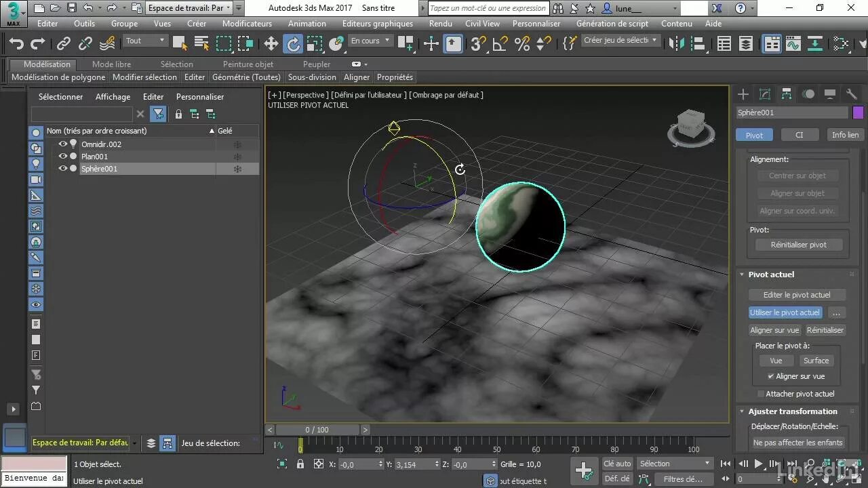Click the Réinitialiser pivot button

point(798,245)
